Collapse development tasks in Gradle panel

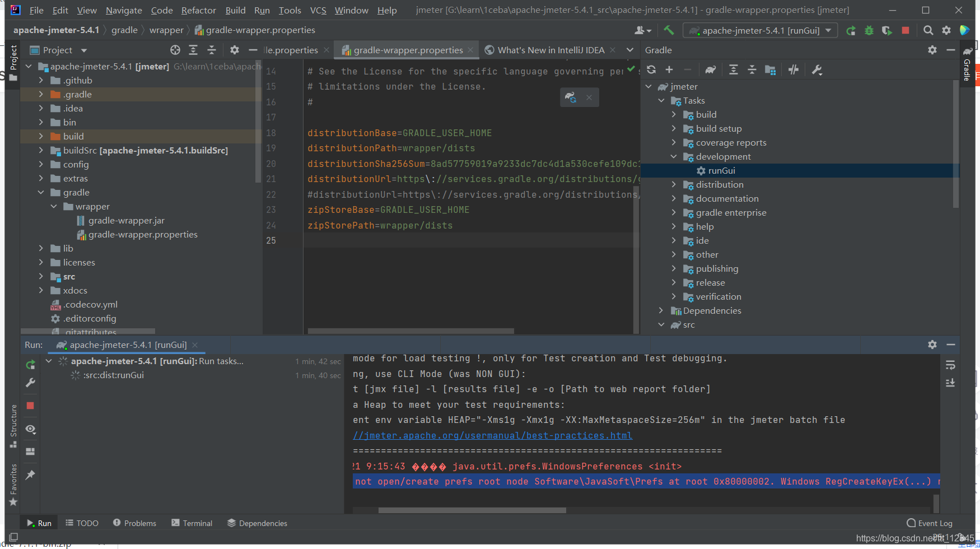coord(674,156)
